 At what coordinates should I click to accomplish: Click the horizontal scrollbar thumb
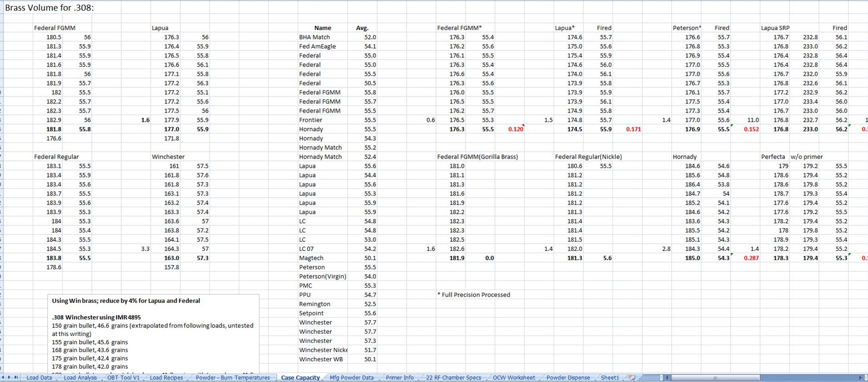[x=715, y=378]
